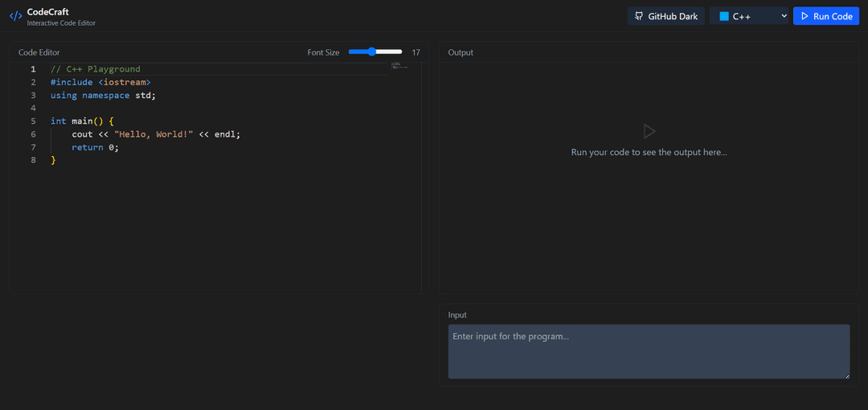
Task: Click "int" keyword on line 5
Action: (x=58, y=121)
